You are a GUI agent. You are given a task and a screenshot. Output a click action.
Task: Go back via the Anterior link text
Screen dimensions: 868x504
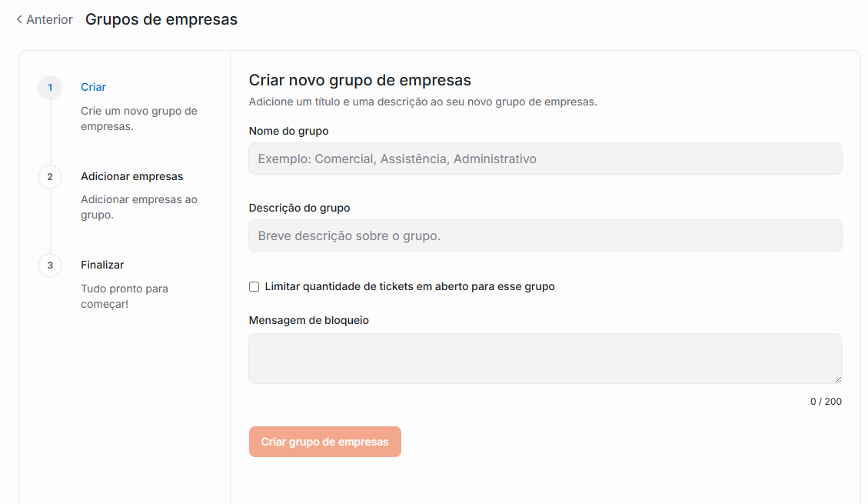(49, 20)
